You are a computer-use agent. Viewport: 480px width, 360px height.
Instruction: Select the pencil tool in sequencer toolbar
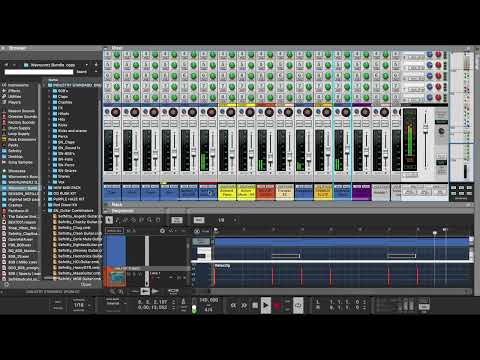(x=118, y=220)
